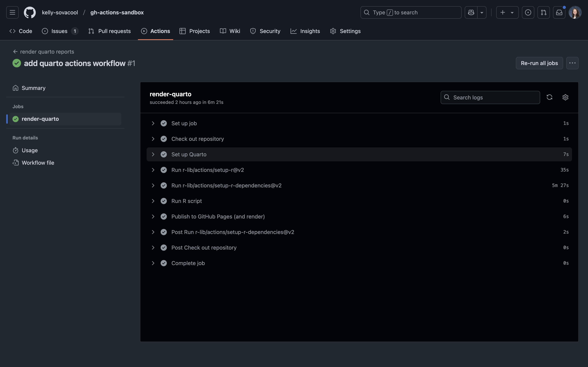Open log settings gear icon
This screenshot has height=367, width=588.
[x=565, y=97]
